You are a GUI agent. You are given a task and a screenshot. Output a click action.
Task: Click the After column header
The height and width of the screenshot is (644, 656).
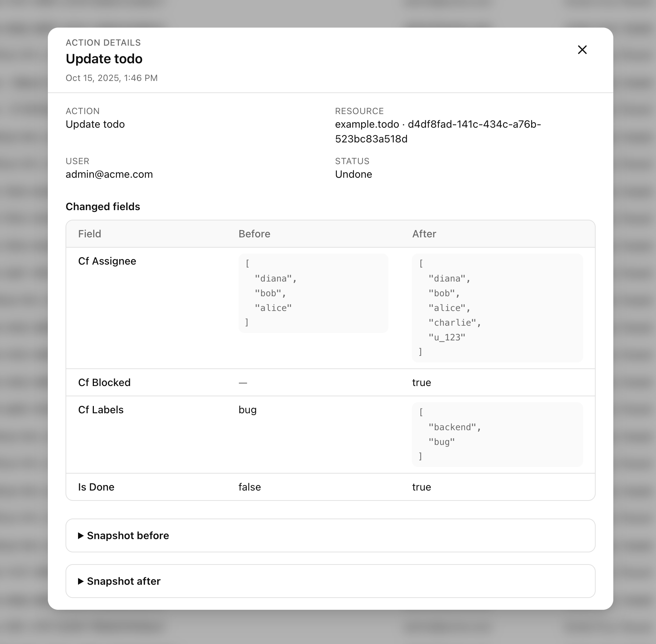click(x=424, y=233)
